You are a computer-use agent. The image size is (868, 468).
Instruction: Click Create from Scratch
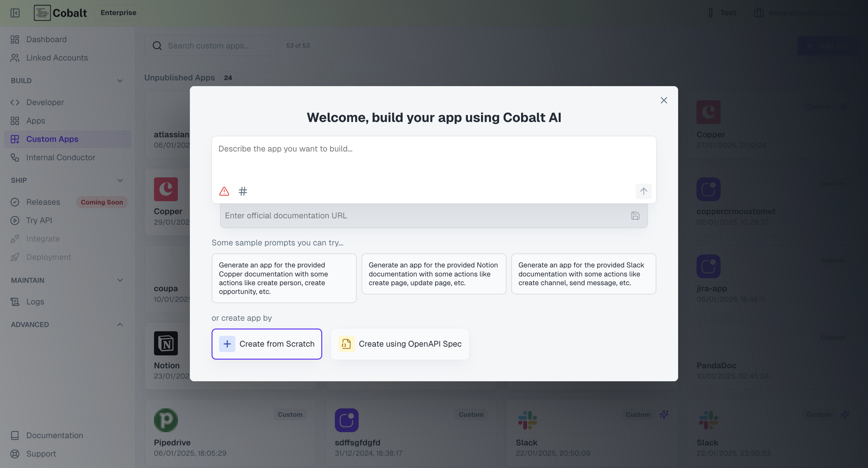pos(266,344)
